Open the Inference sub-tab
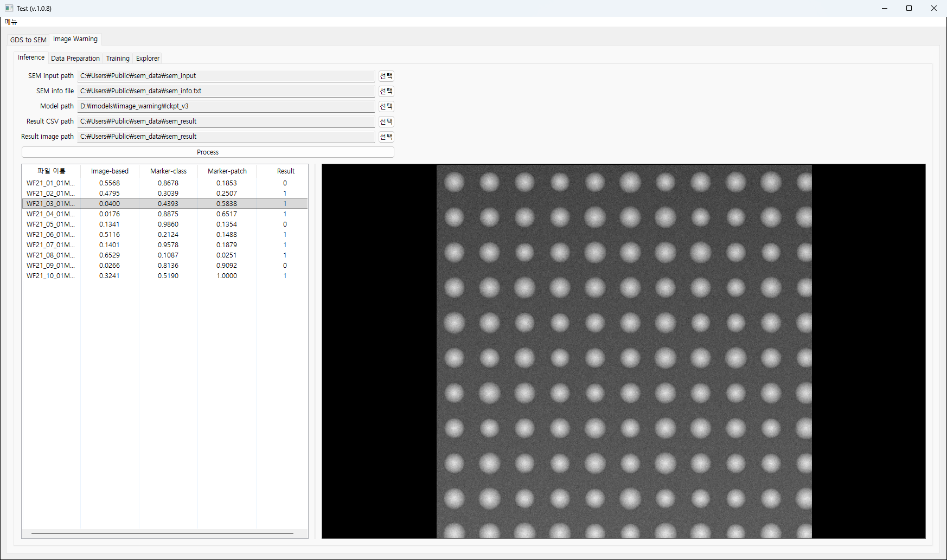The width and height of the screenshot is (947, 560). (x=31, y=57)
